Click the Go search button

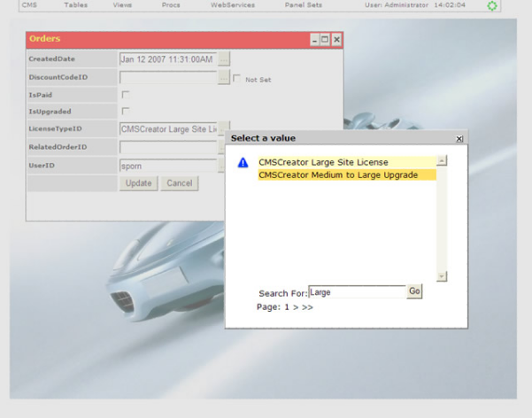coord(414,291)
